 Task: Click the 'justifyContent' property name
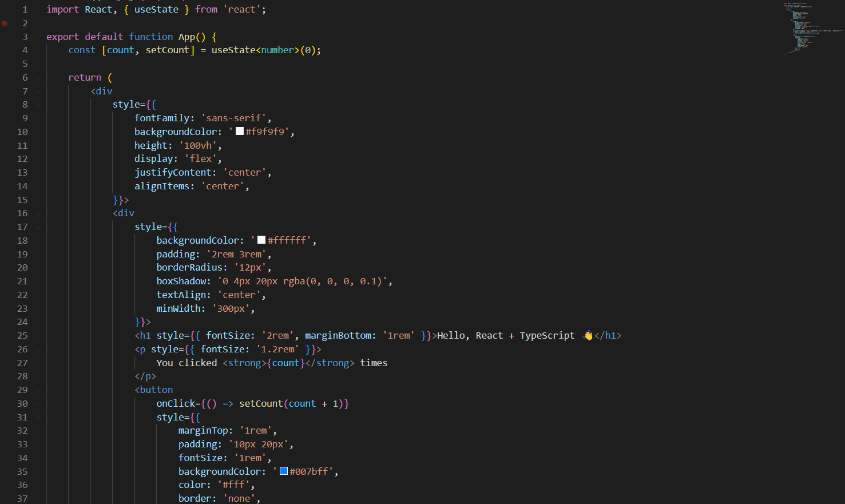(x=173, y=173)
